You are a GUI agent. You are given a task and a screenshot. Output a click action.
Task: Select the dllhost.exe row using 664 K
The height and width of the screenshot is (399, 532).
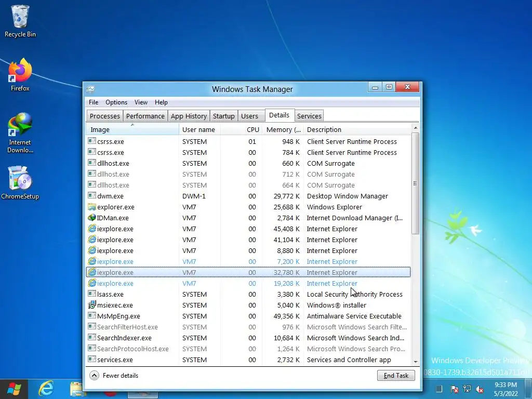[248, 185]
